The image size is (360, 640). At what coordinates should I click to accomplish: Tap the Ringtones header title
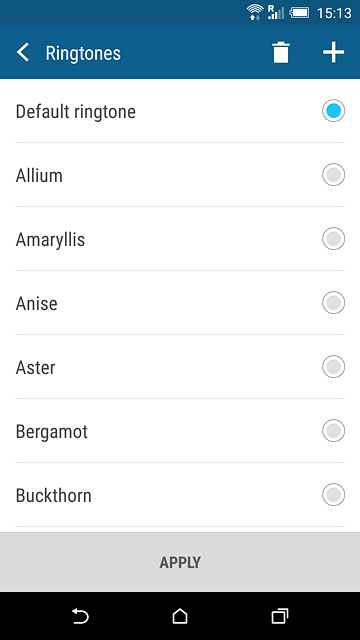pos(83,53)
